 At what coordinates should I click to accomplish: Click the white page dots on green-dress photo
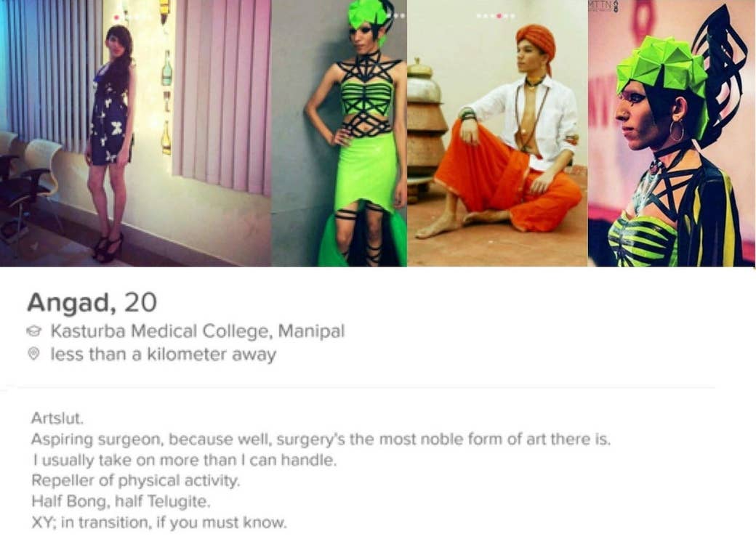(399, 16)
